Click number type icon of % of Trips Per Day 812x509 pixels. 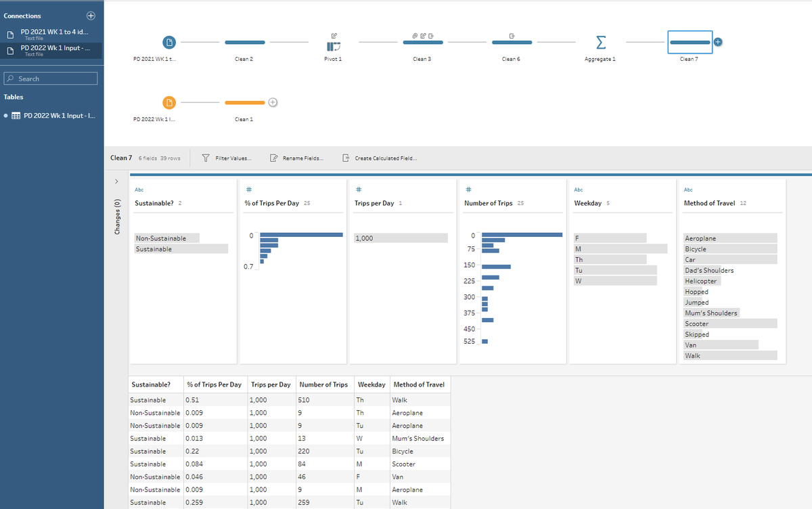point(248,190)
